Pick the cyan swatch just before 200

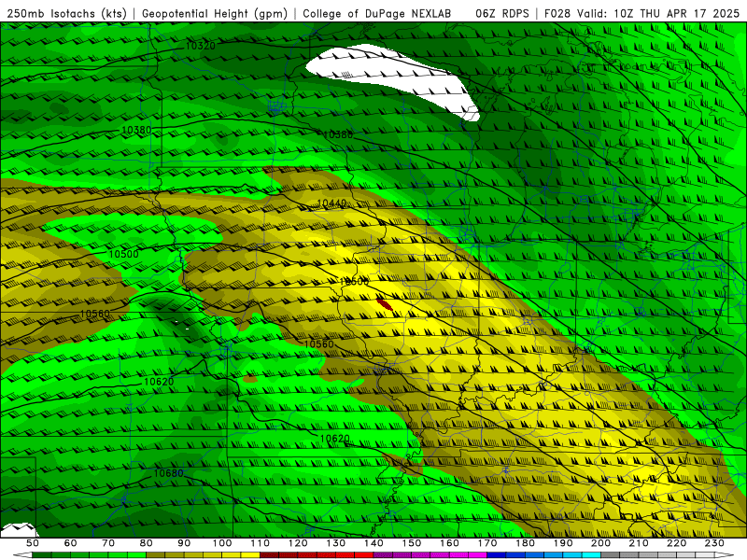click(x=592, y=555)
